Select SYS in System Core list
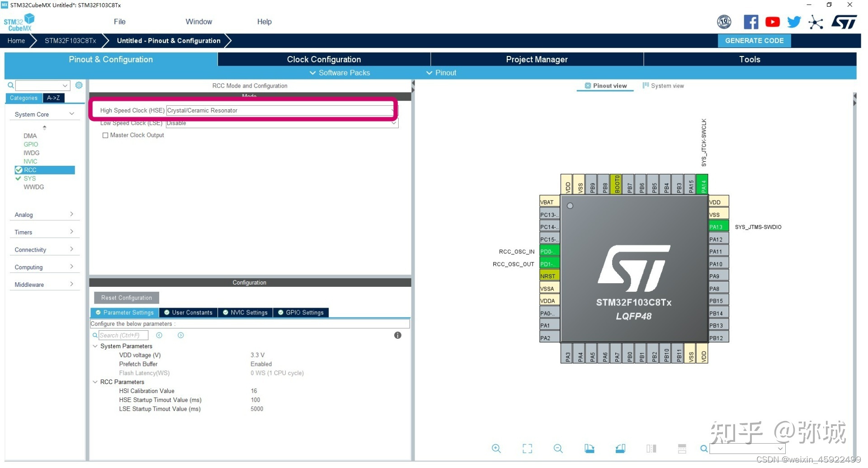The height and width of the screenshot is (468, 868). pyautogui.click(x=30, y=179)
